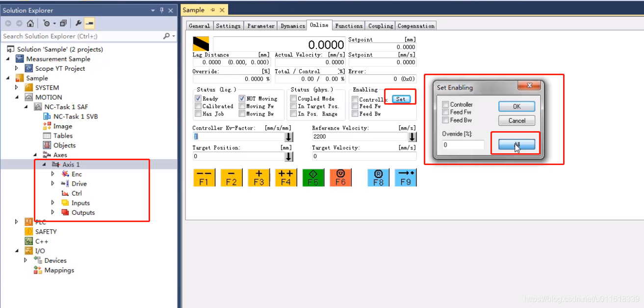Image resolution: width=644 pixels, height=308 pixels.
Task: Expand the Scope YT Project node
Action: pos(17,69)
